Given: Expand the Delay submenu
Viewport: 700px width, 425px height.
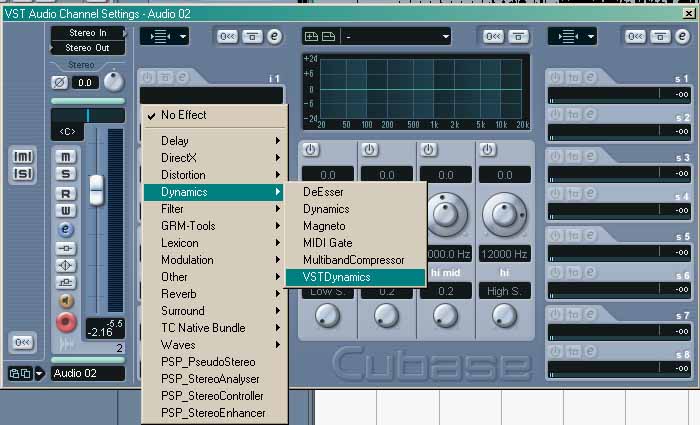Looking at the screenshot, I should pos(214,141).
